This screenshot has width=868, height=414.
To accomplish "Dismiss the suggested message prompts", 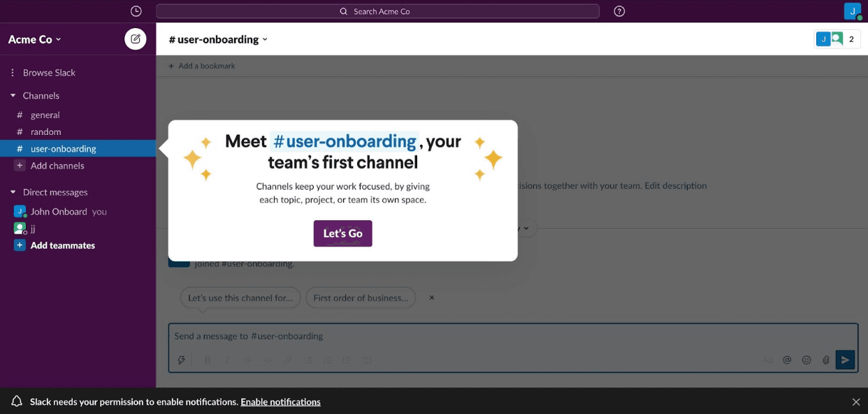I will [x=432, y=298].
